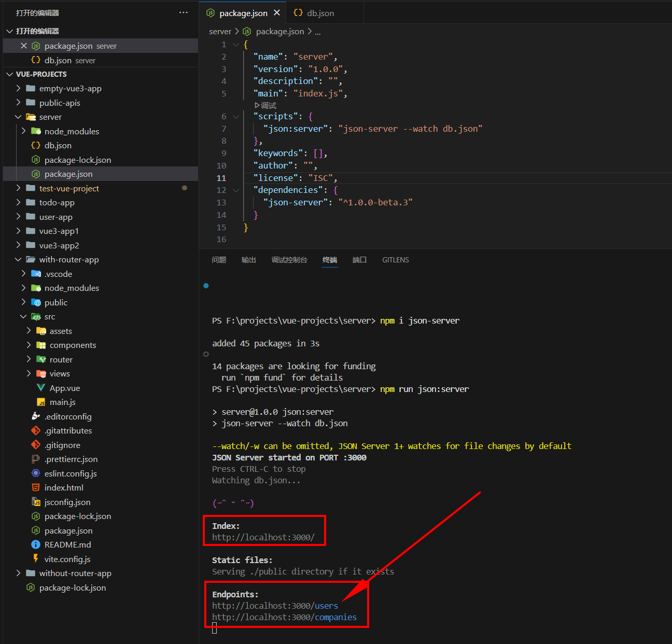Screen dimensions: 672x644
Task: Expand the test-vue-project folder
Action: pos(19,188)
